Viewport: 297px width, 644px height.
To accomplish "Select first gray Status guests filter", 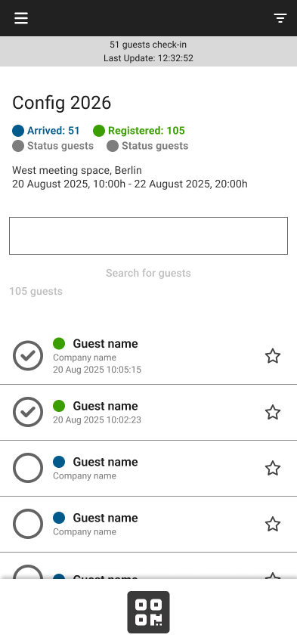I will point(53,146).
